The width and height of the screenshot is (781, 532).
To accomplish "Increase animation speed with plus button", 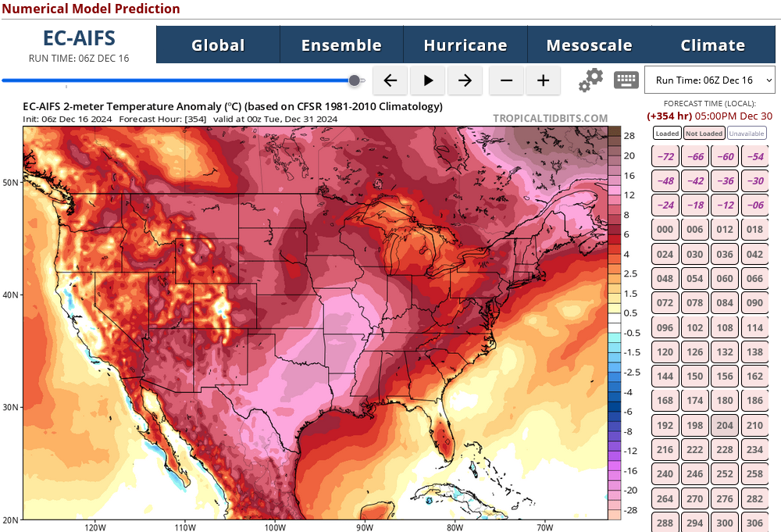I will (544, 80).
